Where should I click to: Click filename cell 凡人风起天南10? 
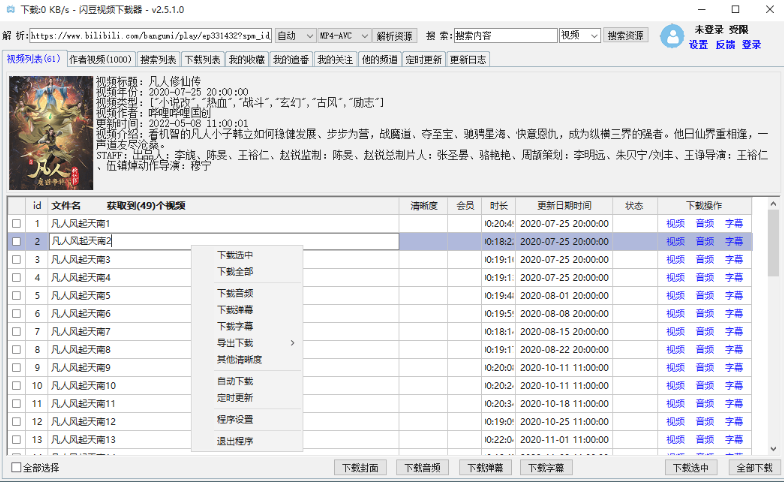click(224, 386)
